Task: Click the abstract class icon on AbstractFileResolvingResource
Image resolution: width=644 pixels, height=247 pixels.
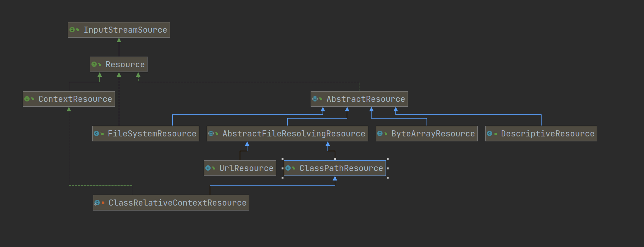Action: (x=211, y=133)
